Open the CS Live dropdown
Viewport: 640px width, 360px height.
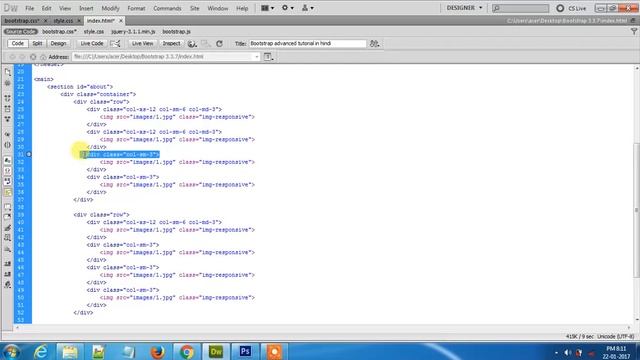[571, 8]
